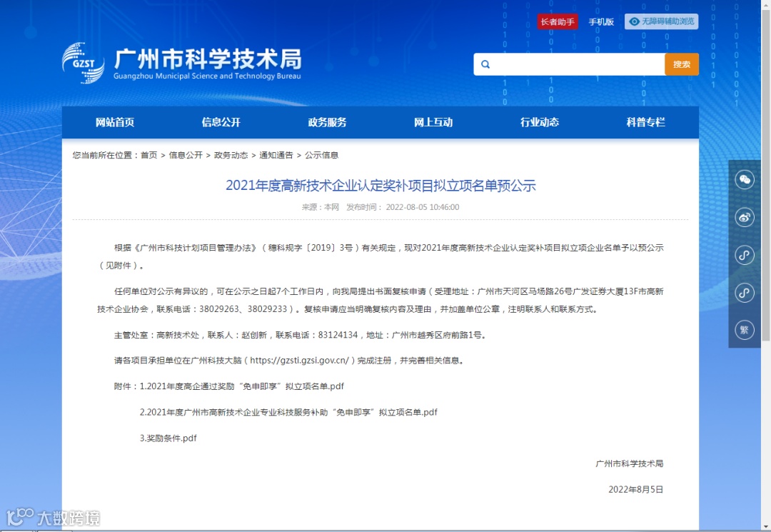The height and width of the screenshot is (532, 771).
Task: Click the third sidebar link icon
Action: [x=745, y=255]
